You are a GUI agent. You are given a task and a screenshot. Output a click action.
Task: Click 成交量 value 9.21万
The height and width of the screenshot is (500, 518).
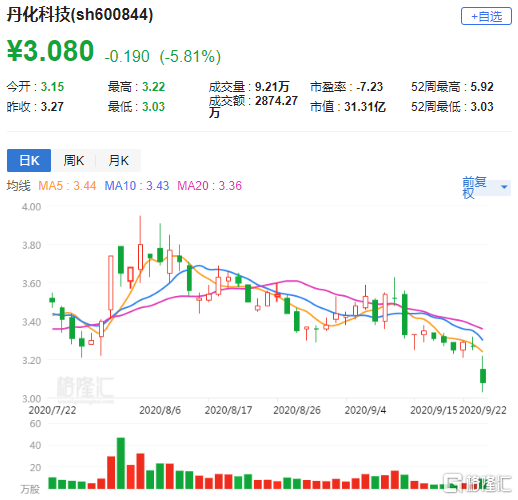tap(272, 87)
